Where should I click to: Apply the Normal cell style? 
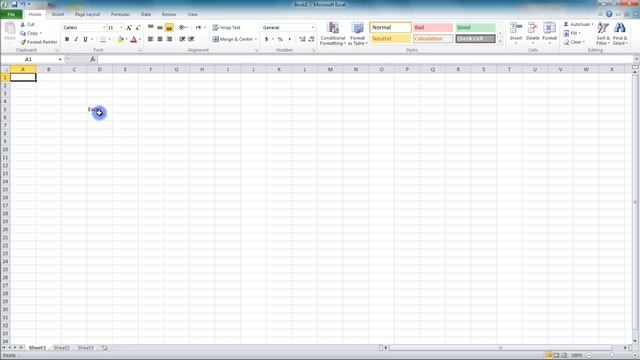(x=391, y=27)
